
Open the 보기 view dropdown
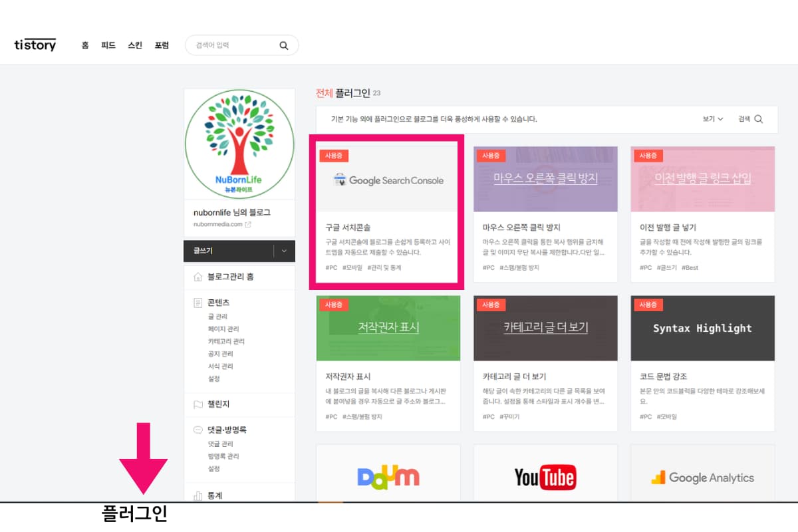click(x=713, y=119)
